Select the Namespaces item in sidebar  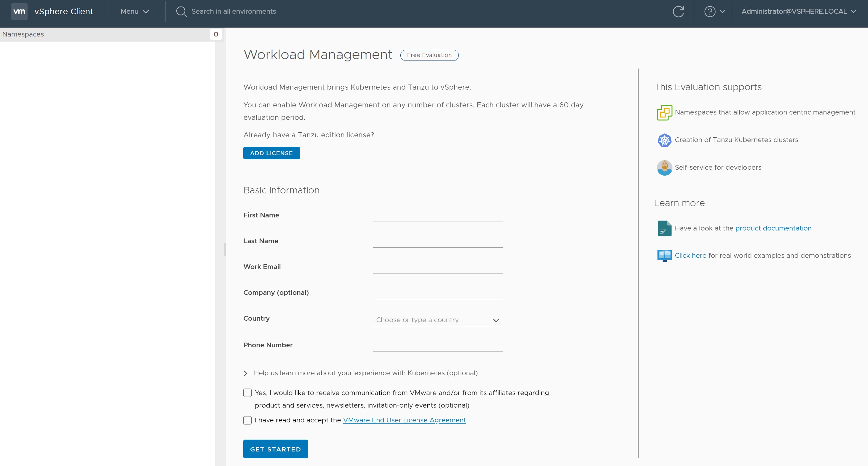(23, 34)
